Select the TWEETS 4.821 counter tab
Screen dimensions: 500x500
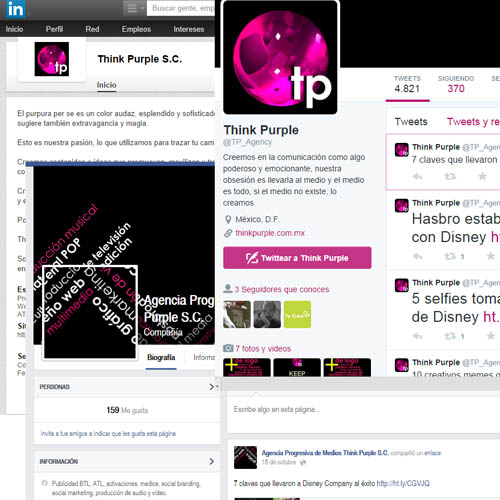tap(407, 84)
